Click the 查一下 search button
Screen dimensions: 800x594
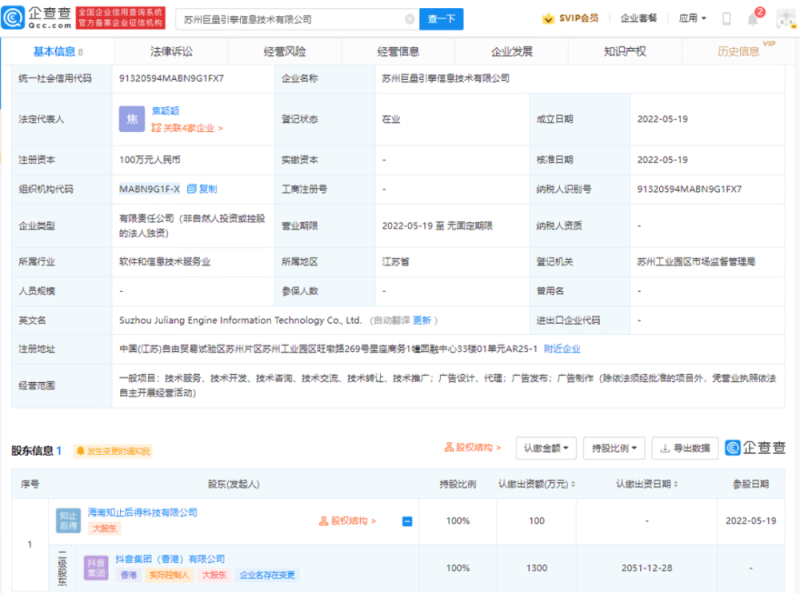click(440, 18)
